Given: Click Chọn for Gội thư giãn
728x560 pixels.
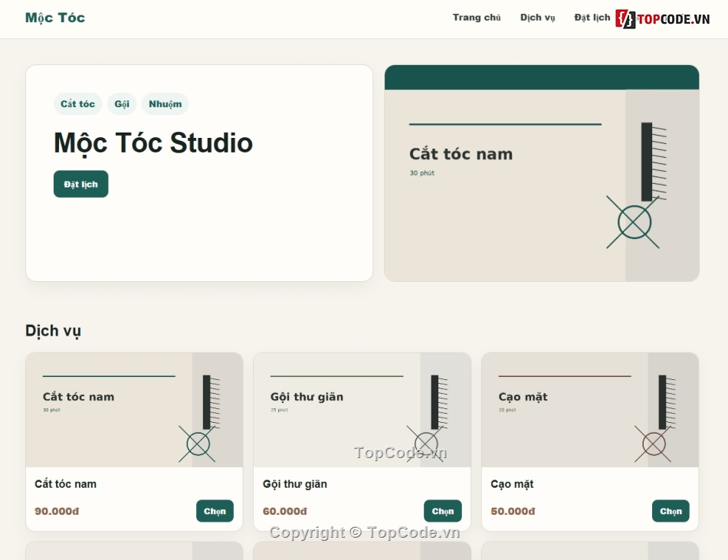Looking at the screenshot, I should pos(442,511).
